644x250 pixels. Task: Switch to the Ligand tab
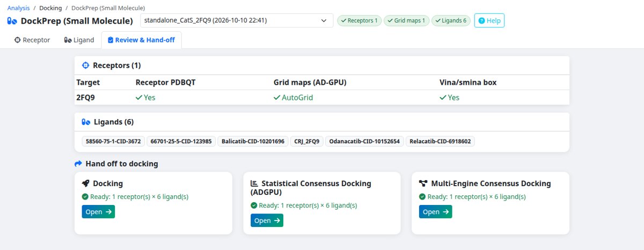click(x=79, y=40)
